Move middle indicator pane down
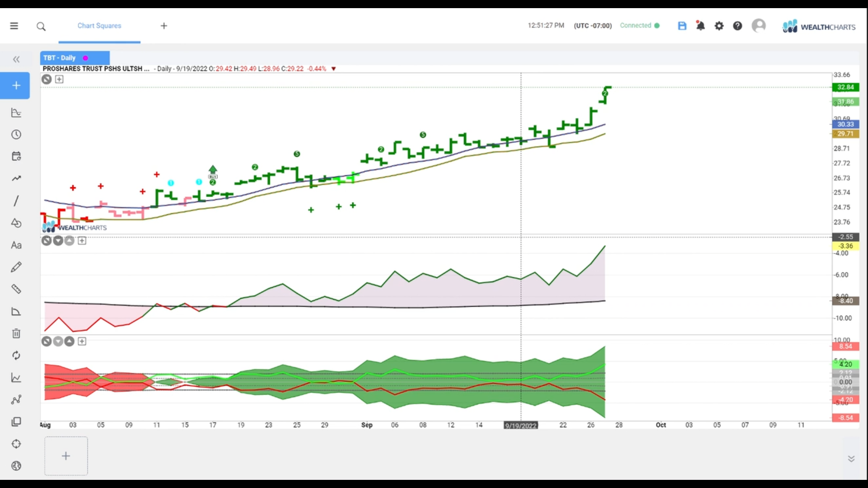868x488 pixels. pyautogui.click(x=58, y=240)
